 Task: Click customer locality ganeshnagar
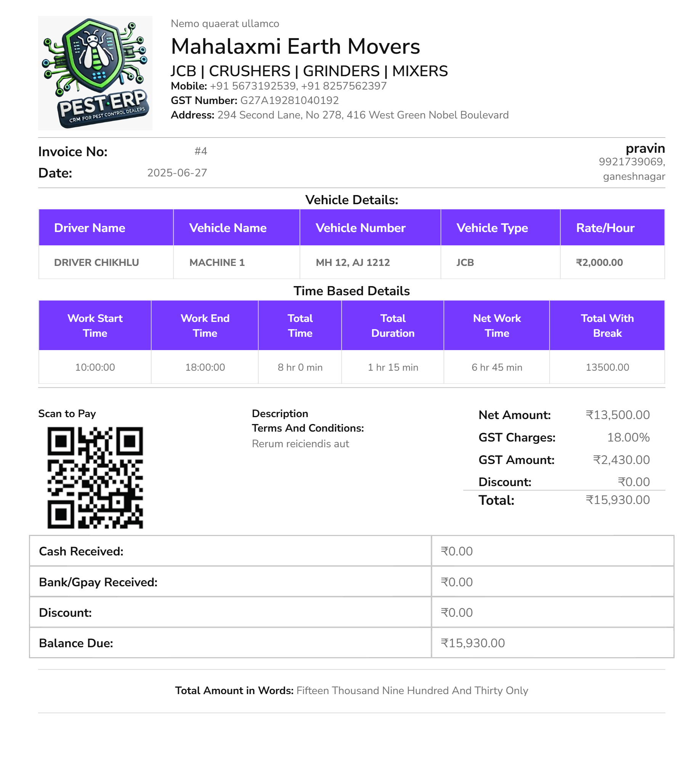click(633, 176)
